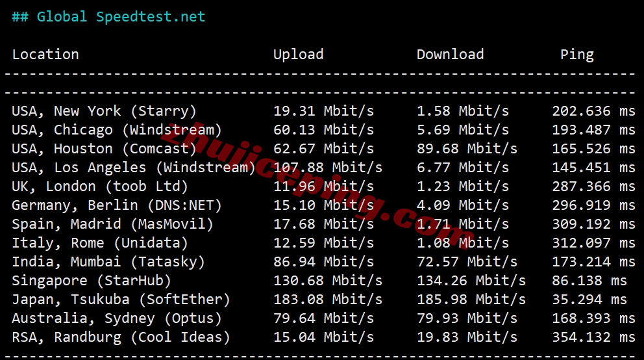Select the USA, Chicago (Windstream) entry
This screenshot has width=644, height=360.
pyautogui.click(x=117, y=130)
